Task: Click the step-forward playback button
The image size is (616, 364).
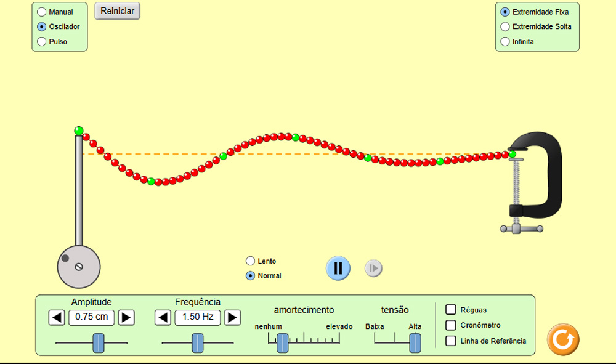Action: [x=373, y=268]
